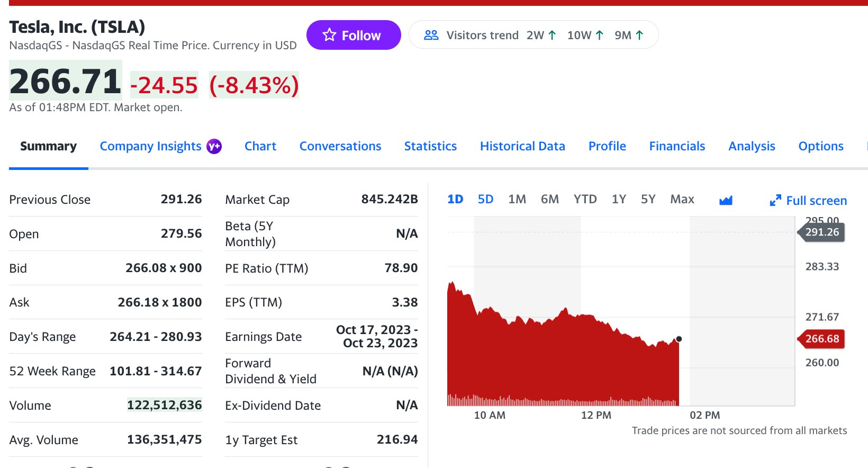Click the 283.33 chart axis label
The width and height of the screenshot is (868, 468).
point(822,266)
